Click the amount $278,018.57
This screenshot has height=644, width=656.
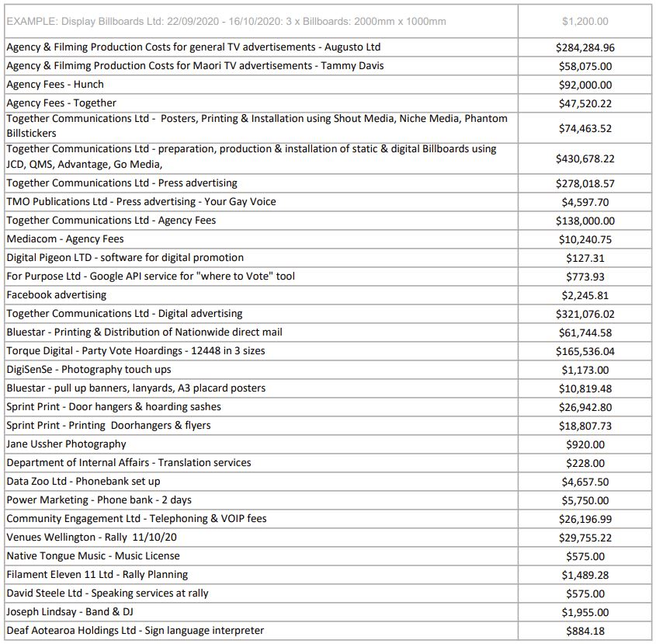pyautogui.click(x=585, y=183)
